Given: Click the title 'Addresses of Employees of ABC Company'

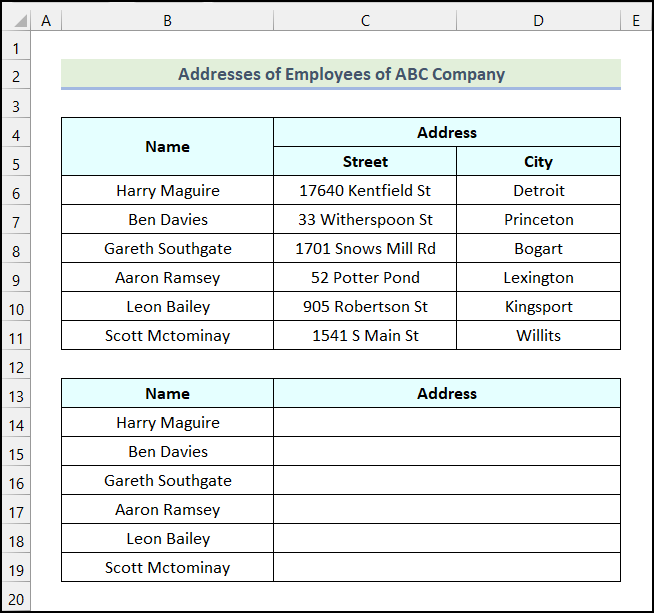Looking at the screenshot, I should 341,74.
